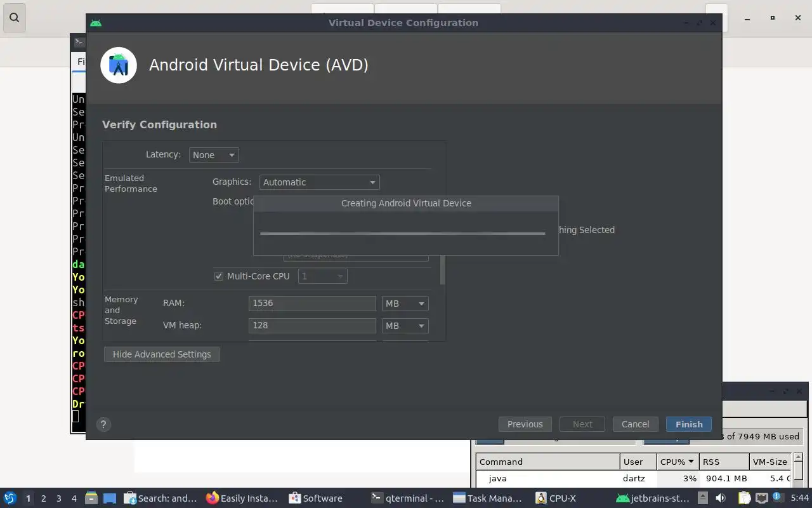The image size is (812, 508).
Task: Click the search magnifier icon at top left
Action: tap(14, 18)
